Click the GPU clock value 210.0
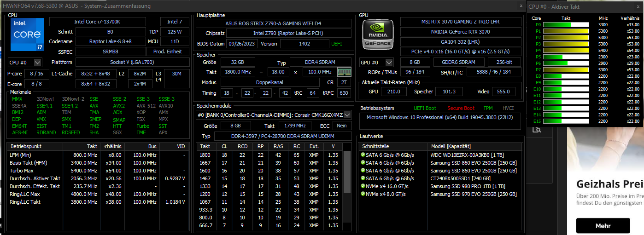 [x=394, y=92]
